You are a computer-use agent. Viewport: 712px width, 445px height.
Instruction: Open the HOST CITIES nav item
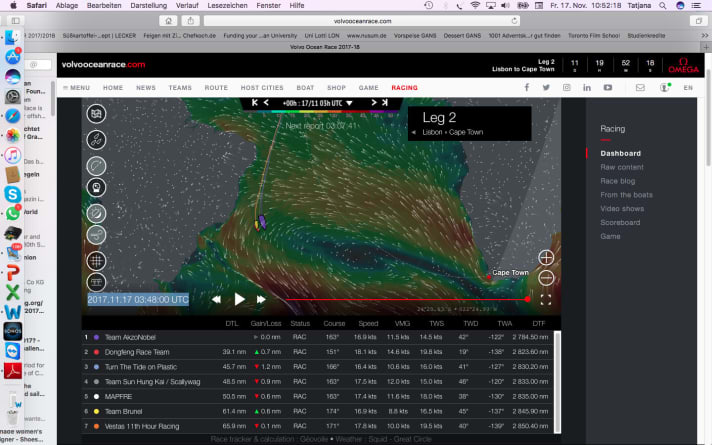coord(262,88)
